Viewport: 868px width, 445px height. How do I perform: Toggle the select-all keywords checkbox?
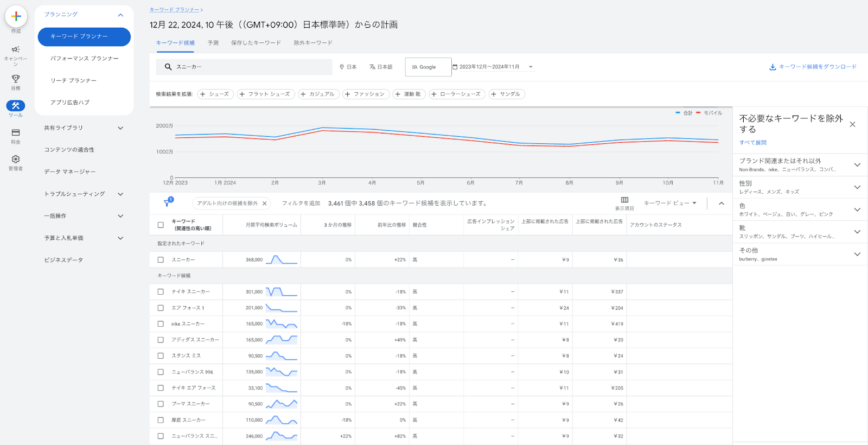tap(161, 225)
